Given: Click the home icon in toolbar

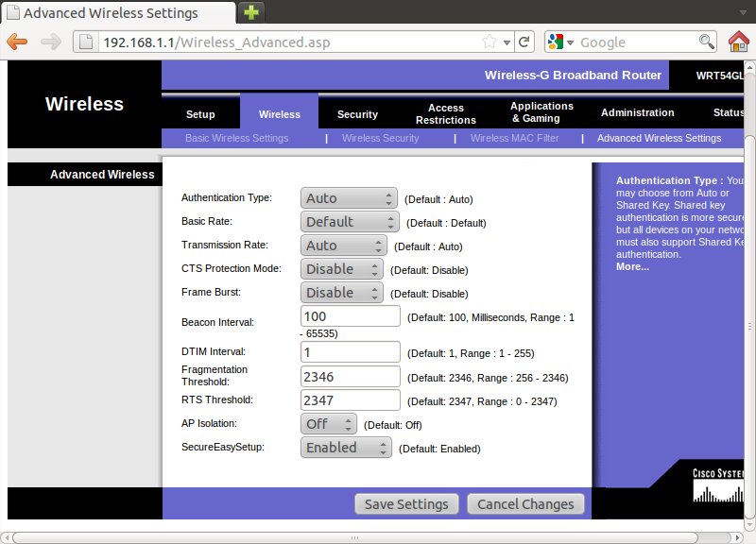Looking at the screenshot, I should click(739, 42).
